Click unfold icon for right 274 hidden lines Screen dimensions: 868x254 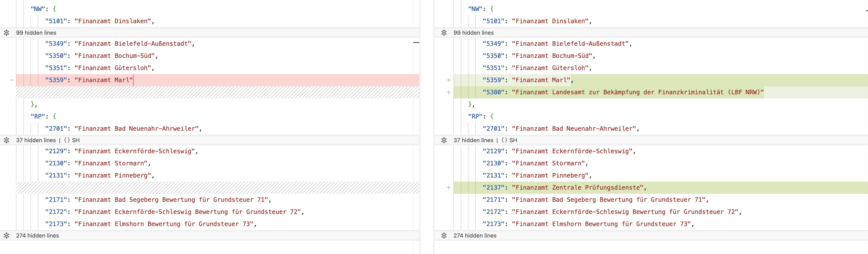(444, 236)
